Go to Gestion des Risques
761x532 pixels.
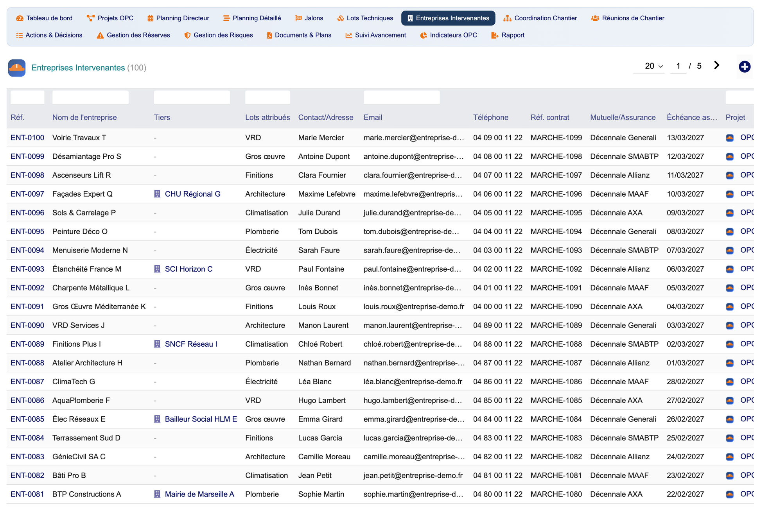point(219,35)
